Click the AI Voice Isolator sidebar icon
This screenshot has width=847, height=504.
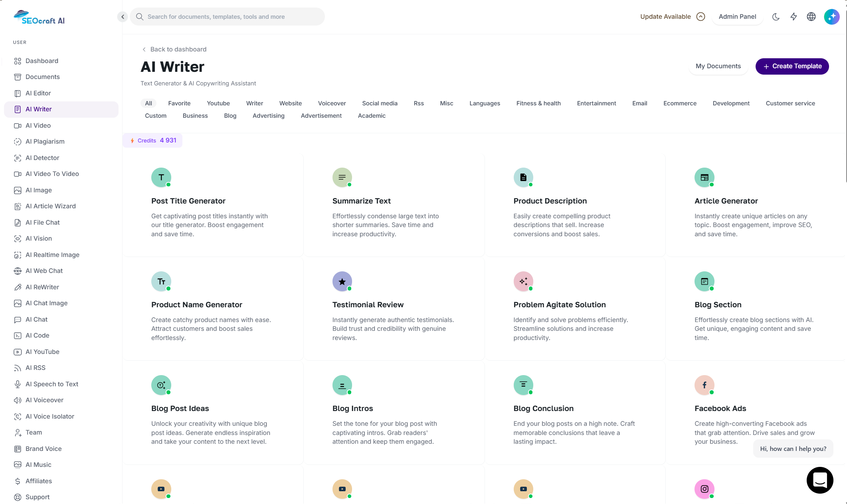tap(18, 417)
